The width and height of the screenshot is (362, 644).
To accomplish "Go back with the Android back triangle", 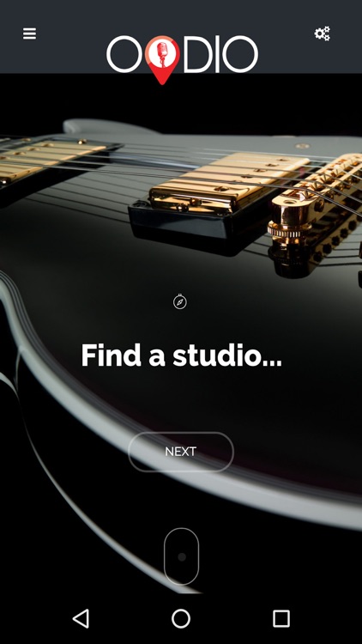I will [81, 618].
